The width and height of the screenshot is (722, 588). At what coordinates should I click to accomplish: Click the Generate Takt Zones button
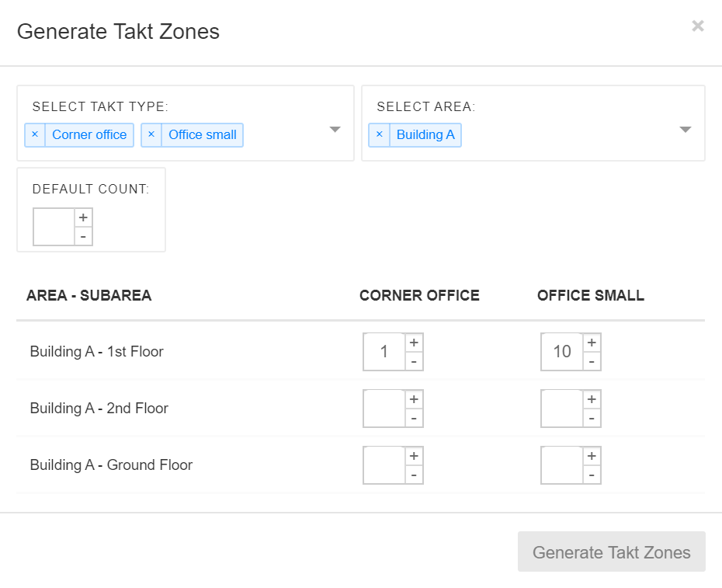(611, 551)
